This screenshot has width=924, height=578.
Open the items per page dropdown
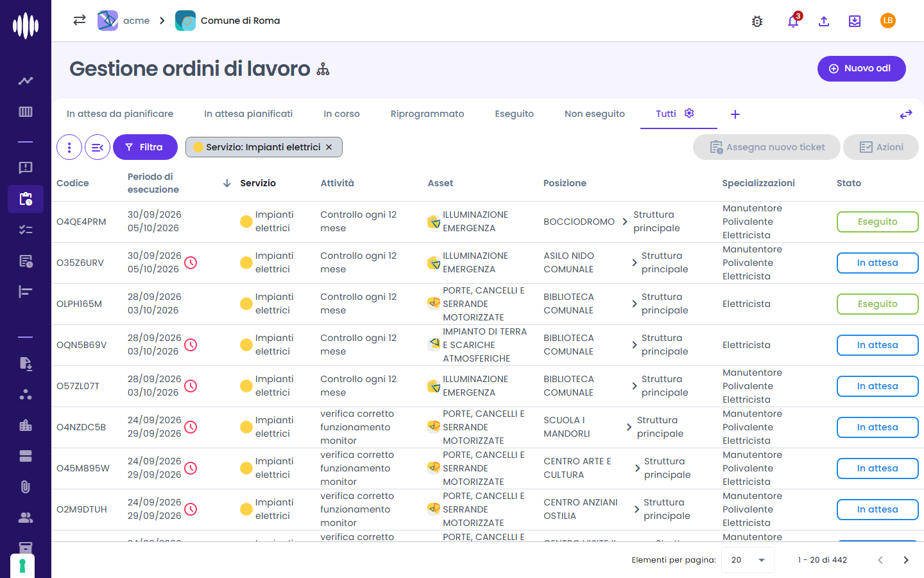click(748, 560)
